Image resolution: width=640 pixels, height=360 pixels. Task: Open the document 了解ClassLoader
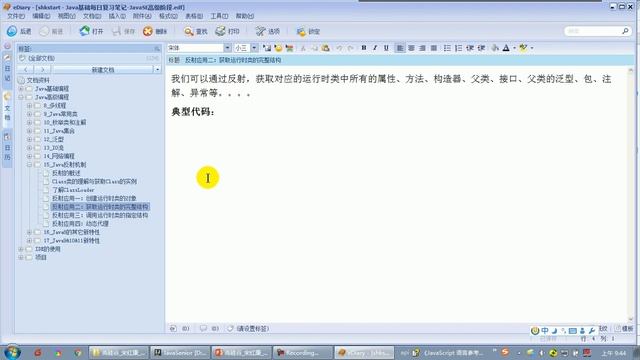click(73, 190)
